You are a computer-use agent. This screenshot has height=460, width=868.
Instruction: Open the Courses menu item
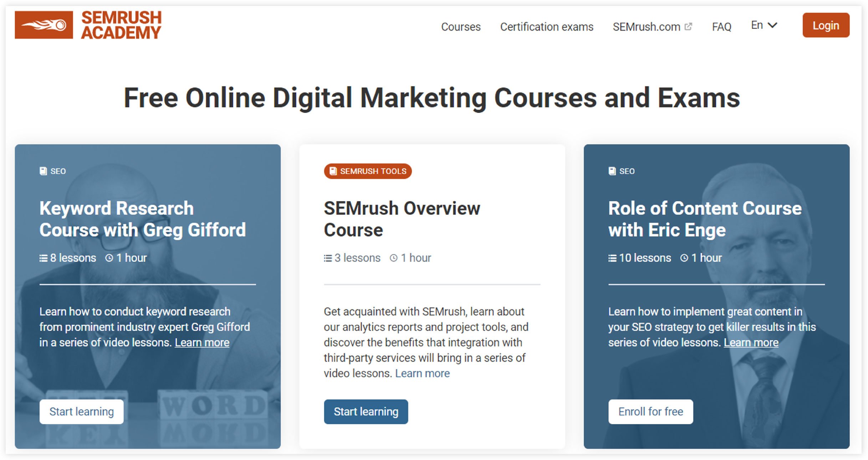pos(461,27)
